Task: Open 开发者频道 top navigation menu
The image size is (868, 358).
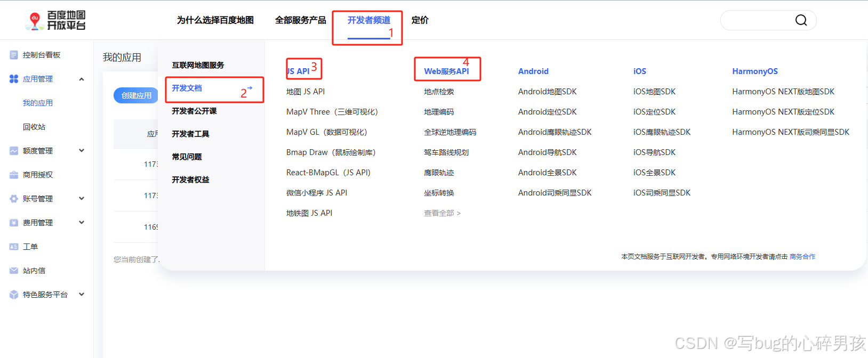Action: 369,20
